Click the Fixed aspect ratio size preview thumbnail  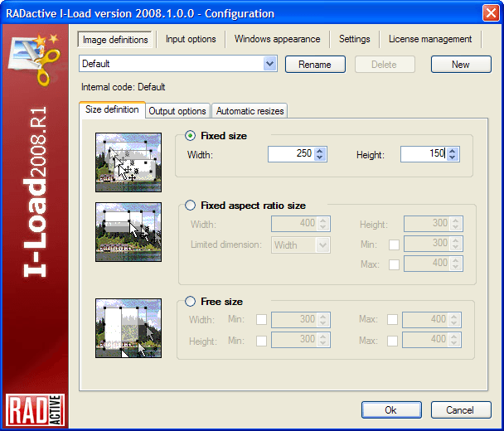(128, 232)
